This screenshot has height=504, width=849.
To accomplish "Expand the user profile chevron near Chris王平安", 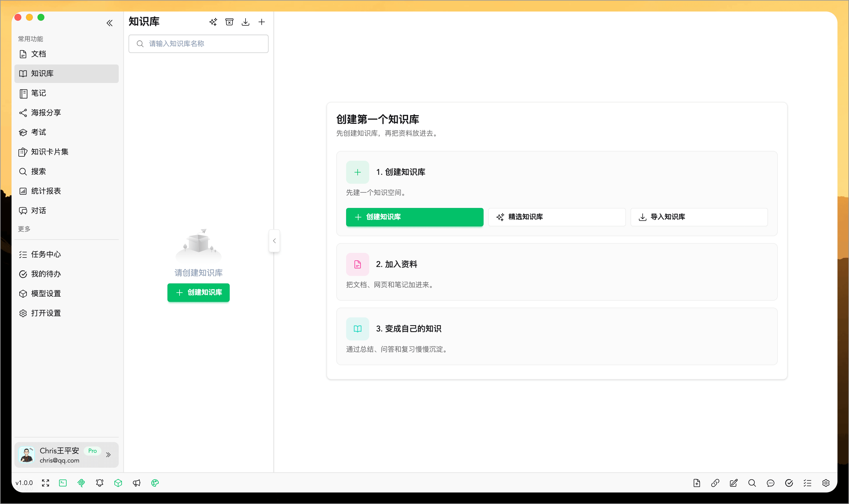I will pos(109,454).
